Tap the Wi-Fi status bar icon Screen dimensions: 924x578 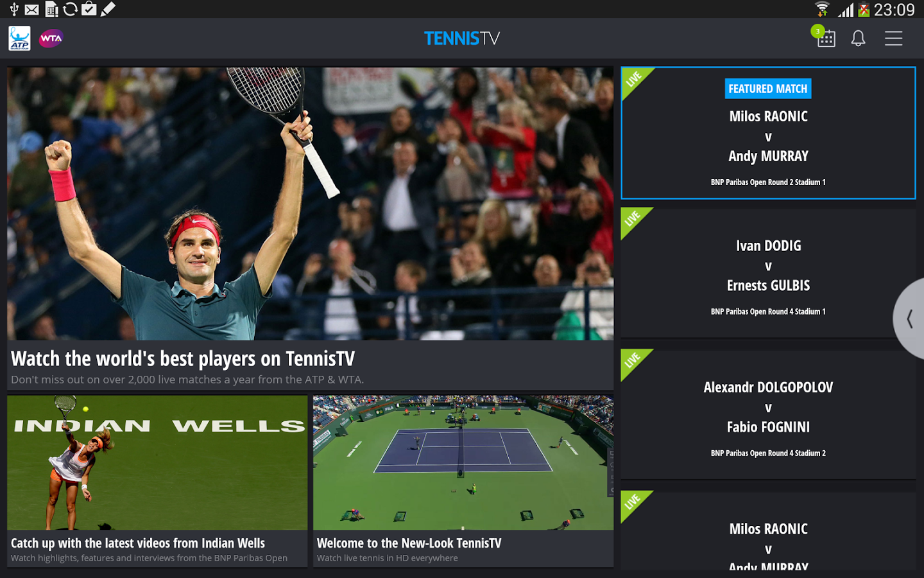(x=822, y=10)
